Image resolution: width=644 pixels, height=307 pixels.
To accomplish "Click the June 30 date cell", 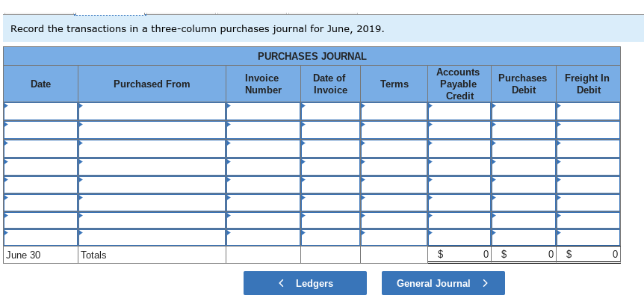I will (40, 255).
